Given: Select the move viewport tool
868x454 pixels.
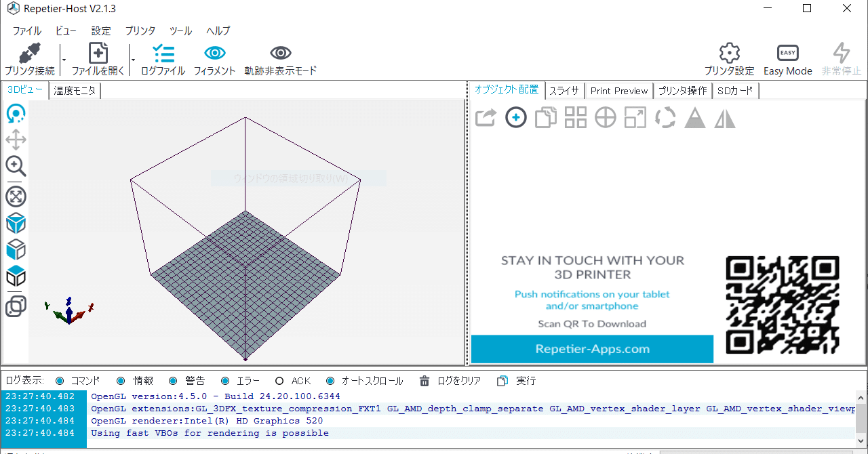Looking at the screenshot, I should (x=16, y=140).
